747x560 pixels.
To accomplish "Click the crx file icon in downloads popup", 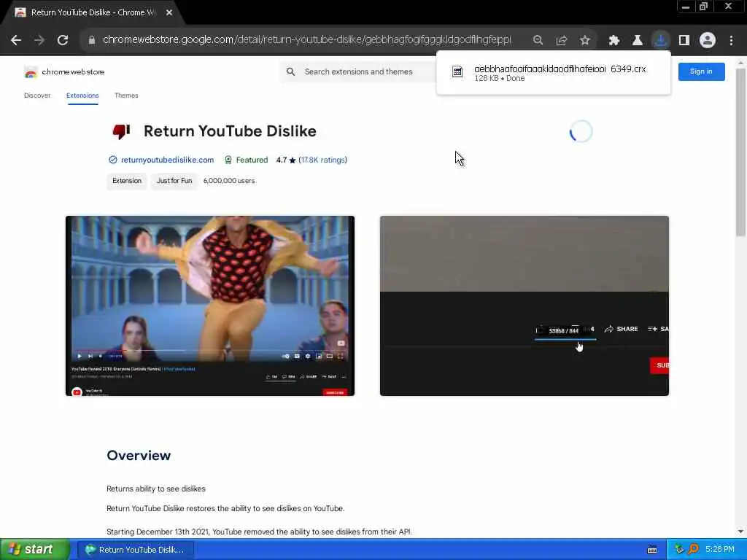I will 457,72.
